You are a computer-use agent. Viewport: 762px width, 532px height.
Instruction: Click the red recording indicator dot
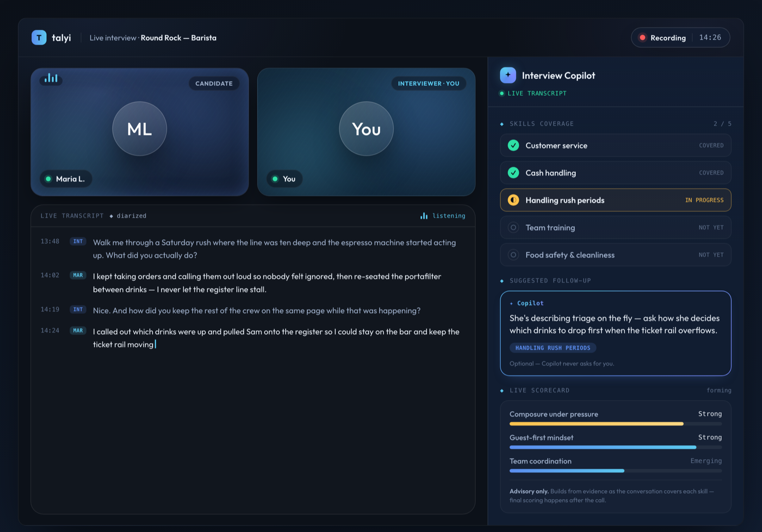click(x=642, y=38)
